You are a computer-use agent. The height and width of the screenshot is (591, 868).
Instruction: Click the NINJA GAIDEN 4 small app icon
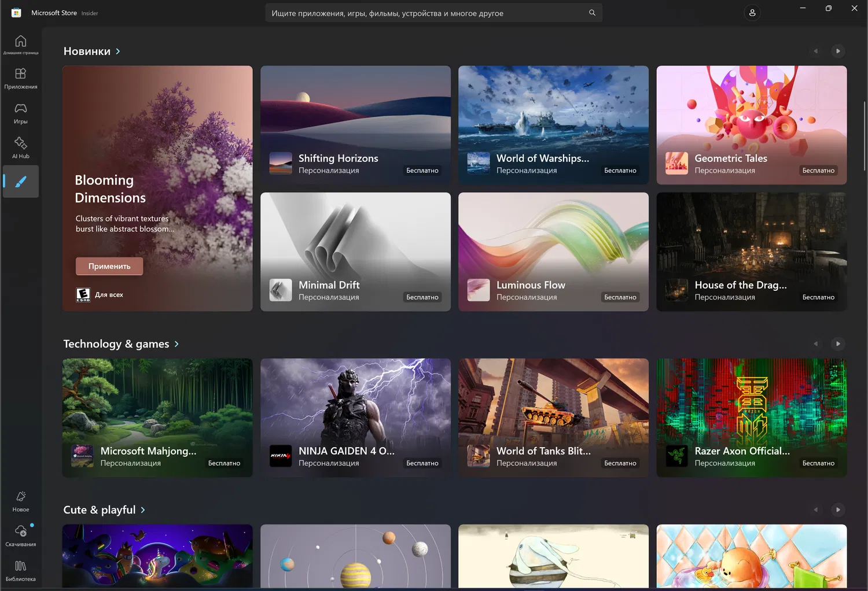click(x=281, y=456)
